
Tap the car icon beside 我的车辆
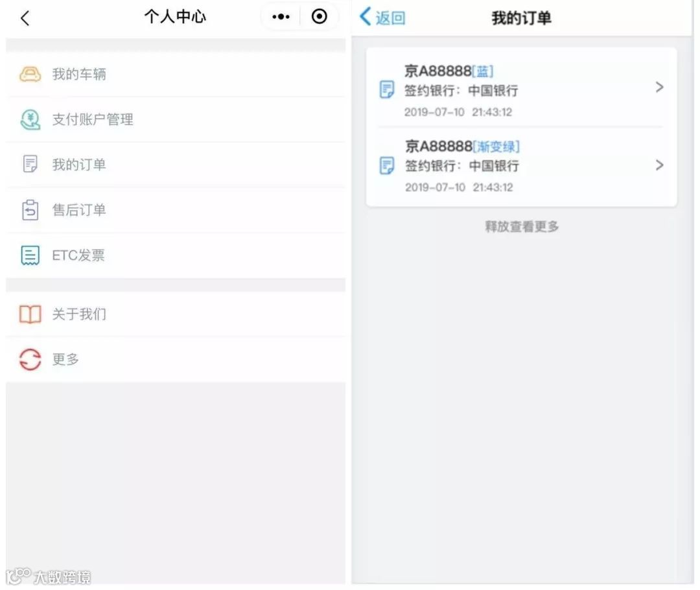[x=30, y=74]
